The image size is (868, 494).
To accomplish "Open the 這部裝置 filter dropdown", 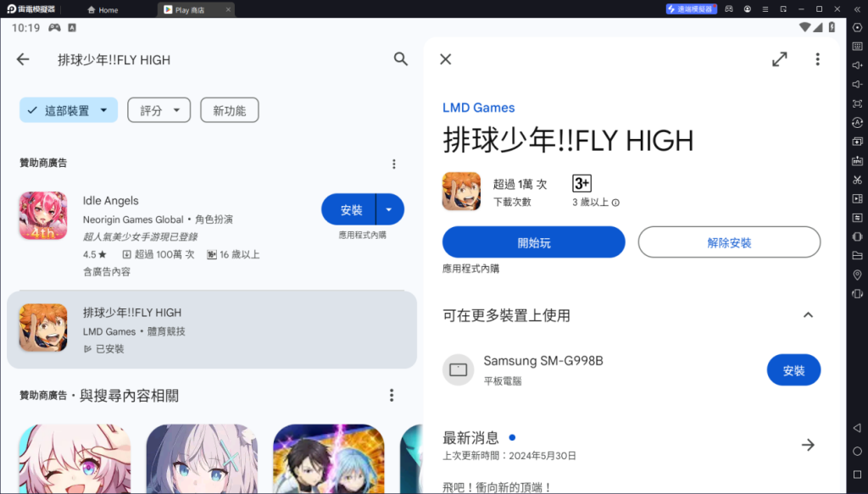I will (69, 110).
